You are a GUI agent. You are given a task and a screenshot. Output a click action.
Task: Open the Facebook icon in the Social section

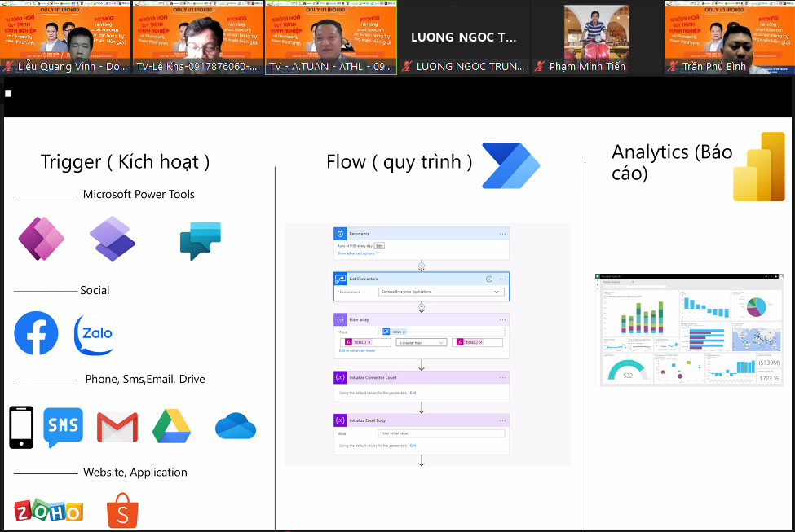click(x=36, y=334)
